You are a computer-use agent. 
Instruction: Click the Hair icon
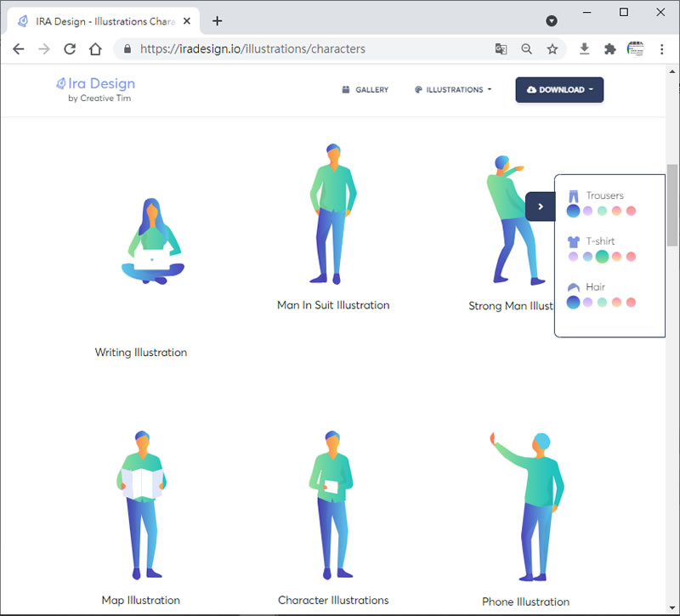click(574, 287)
